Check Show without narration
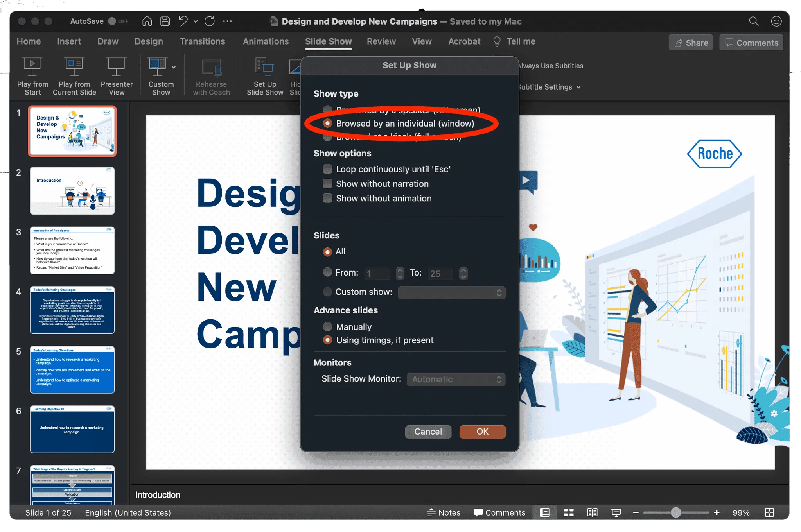 coord(327,184)
